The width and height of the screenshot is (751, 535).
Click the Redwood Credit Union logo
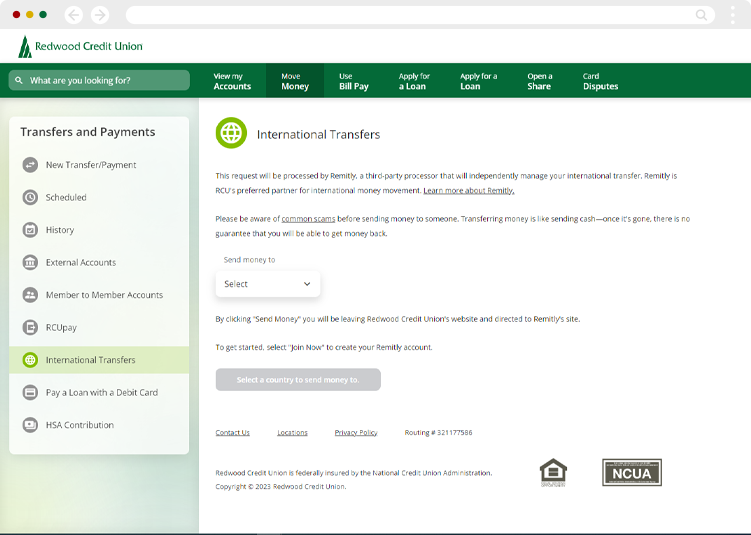pos(80,46)
